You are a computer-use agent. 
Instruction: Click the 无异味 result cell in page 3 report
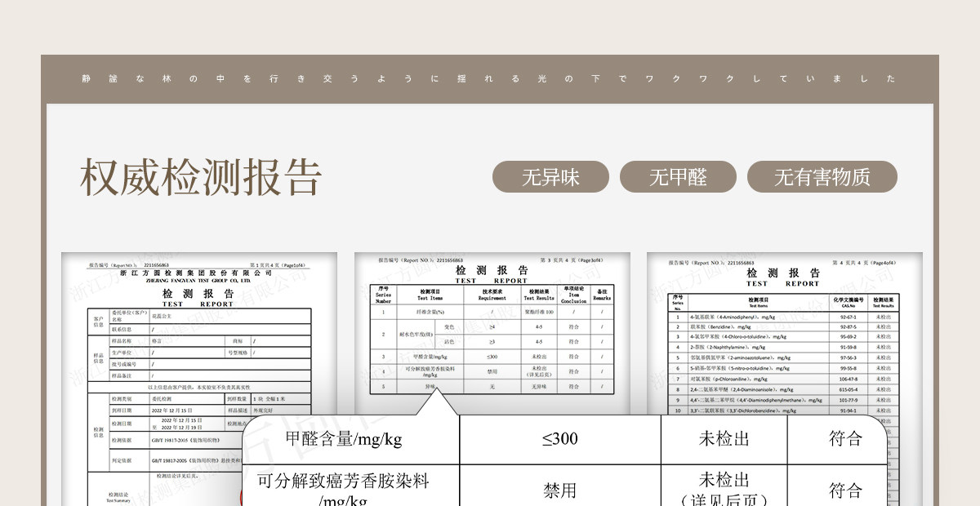[538, 387]
